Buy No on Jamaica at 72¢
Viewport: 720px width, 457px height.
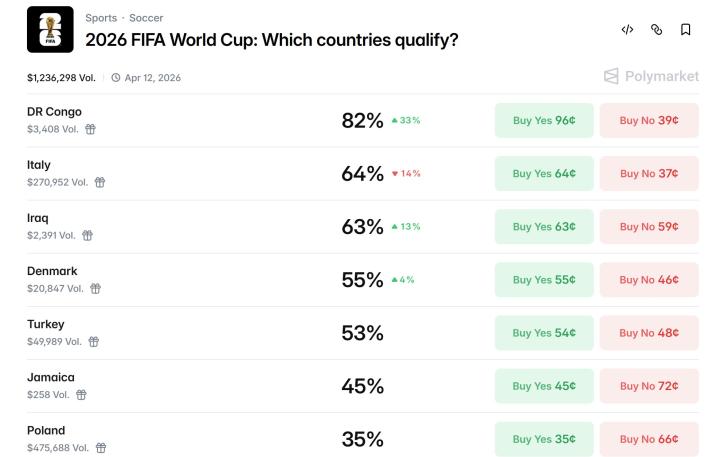click(648, 386)
